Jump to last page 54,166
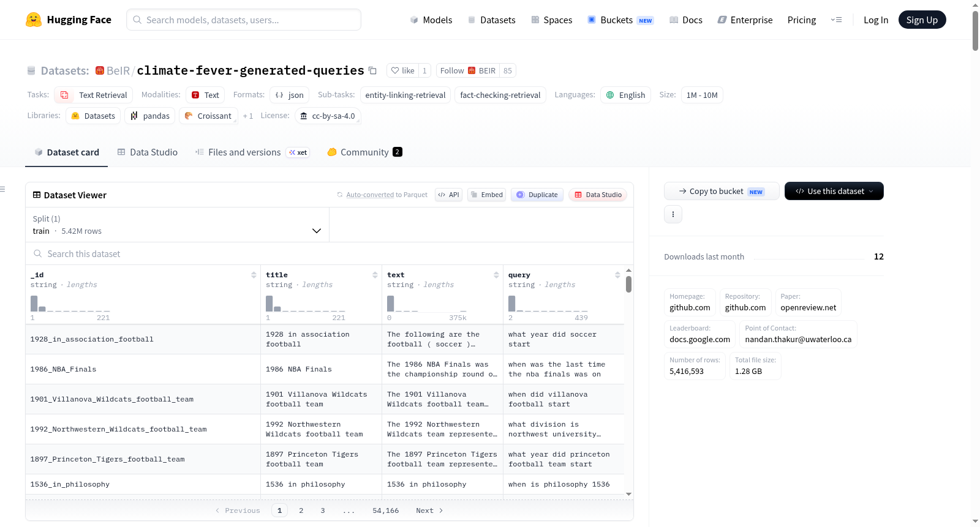This screenshot has height=527, width=980. coord(386,510)
